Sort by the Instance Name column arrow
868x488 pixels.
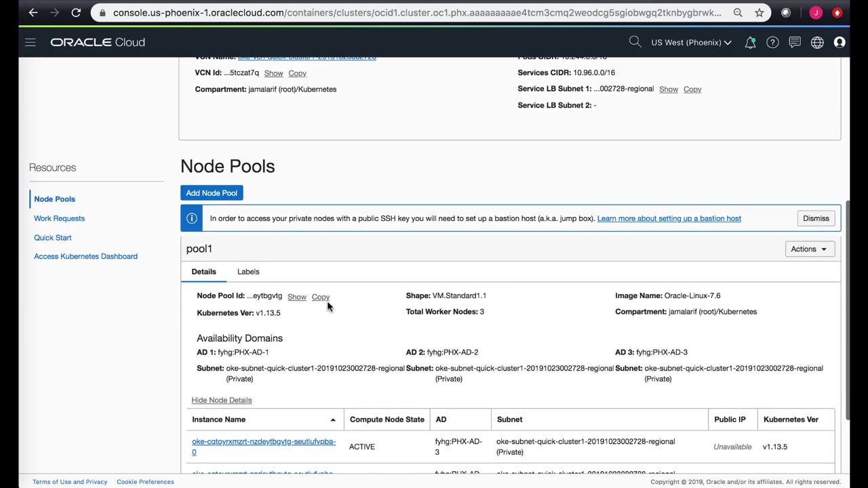pyautogui.click(x=332, y=420)
